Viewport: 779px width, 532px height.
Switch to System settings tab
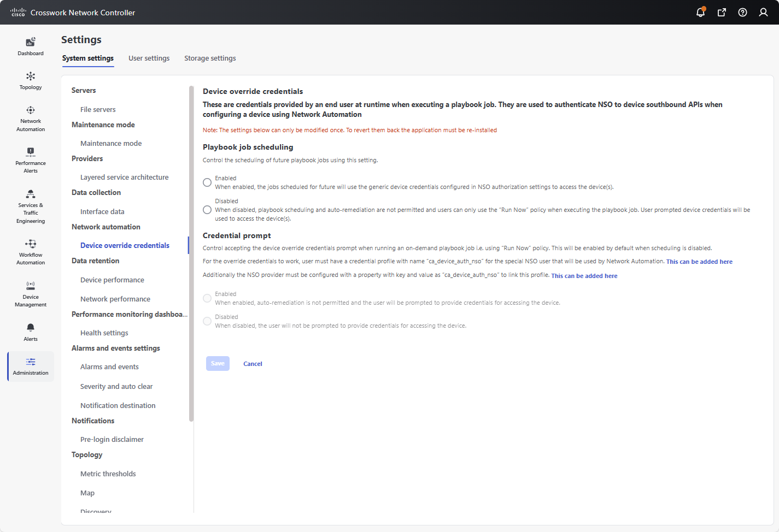(88, 58)
